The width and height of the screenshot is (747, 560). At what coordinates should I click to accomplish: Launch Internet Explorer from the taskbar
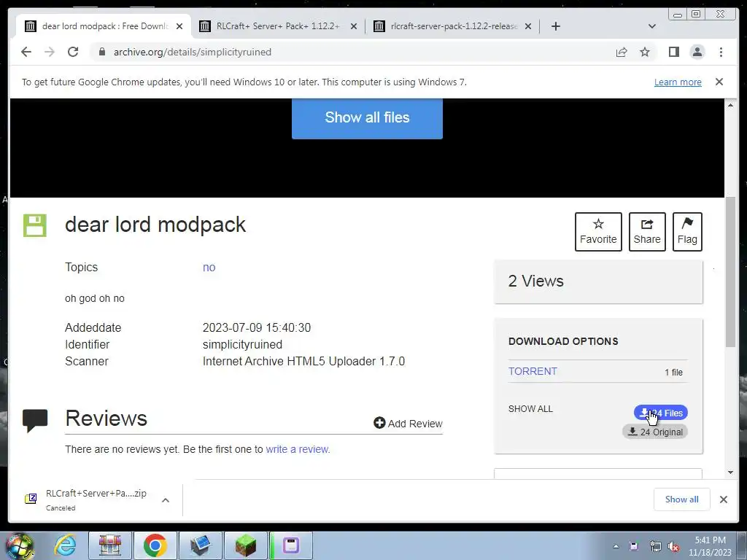coord(64,545)
